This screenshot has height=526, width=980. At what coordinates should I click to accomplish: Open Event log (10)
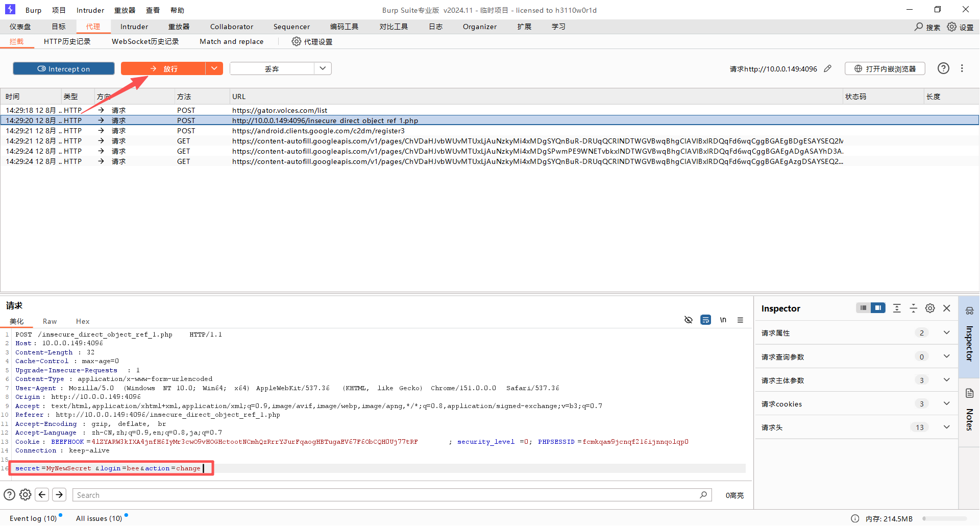tap(33, 518)
